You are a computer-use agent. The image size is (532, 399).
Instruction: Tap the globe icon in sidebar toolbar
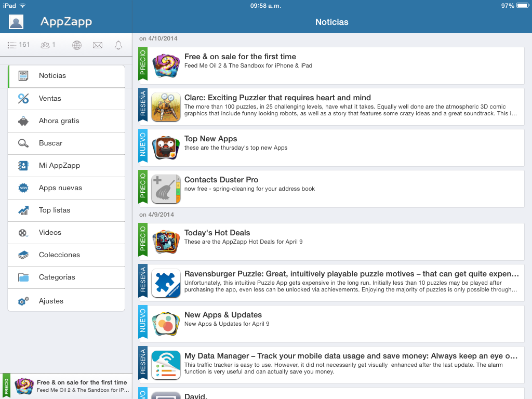coord(77,45)
